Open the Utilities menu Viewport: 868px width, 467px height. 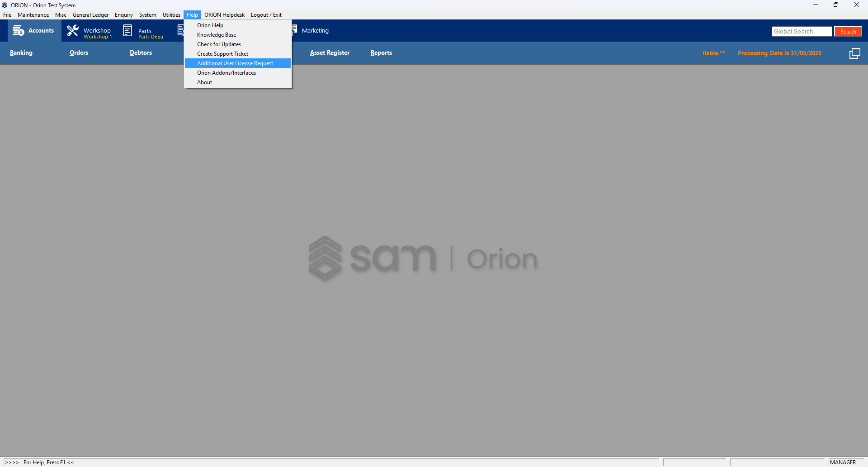[x=171, y=14]
